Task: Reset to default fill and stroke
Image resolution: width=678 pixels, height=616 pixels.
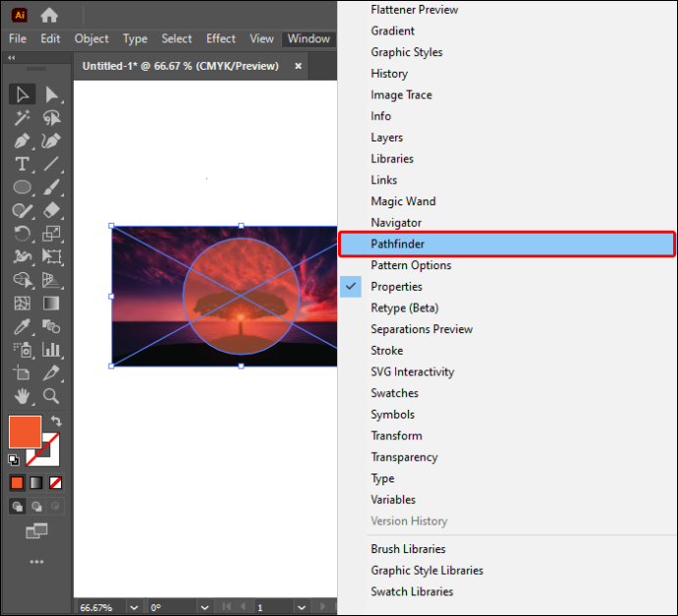Action: [14, 460]
